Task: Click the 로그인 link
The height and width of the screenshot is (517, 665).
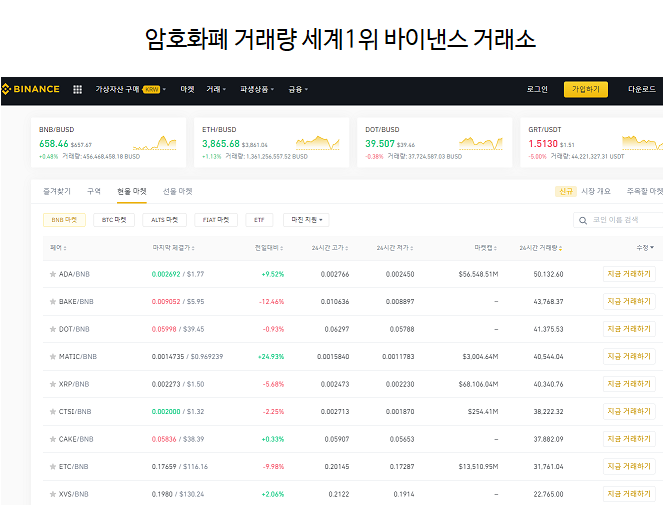Action: (537, 89)
